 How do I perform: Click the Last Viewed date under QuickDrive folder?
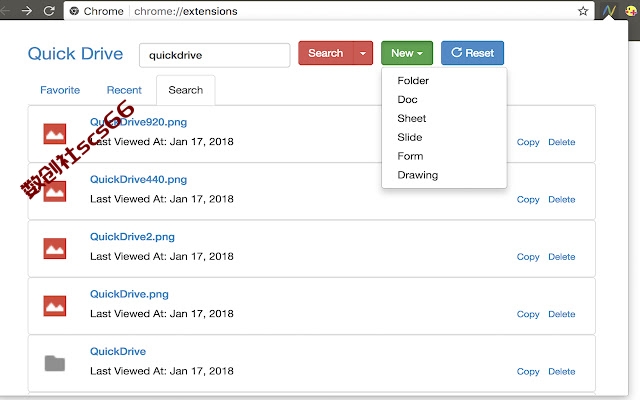point(162,371)
